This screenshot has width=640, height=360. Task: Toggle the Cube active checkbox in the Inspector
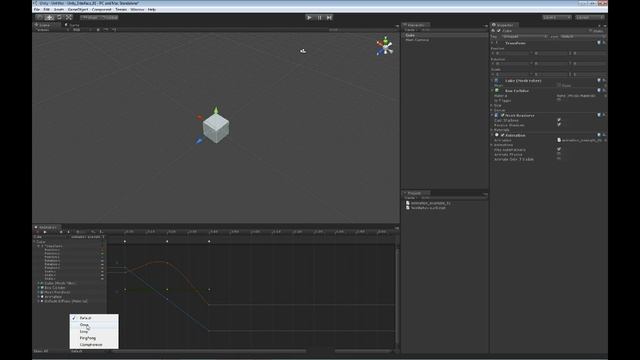tap(499, 31)
